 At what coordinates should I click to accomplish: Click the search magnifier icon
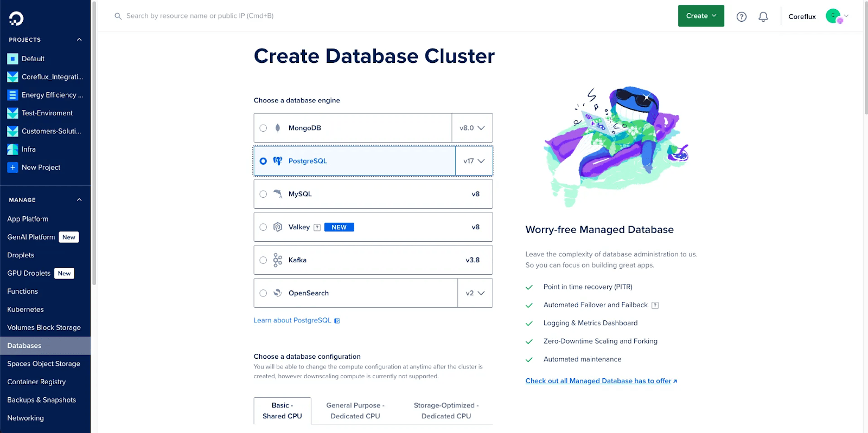pos(118,16)
